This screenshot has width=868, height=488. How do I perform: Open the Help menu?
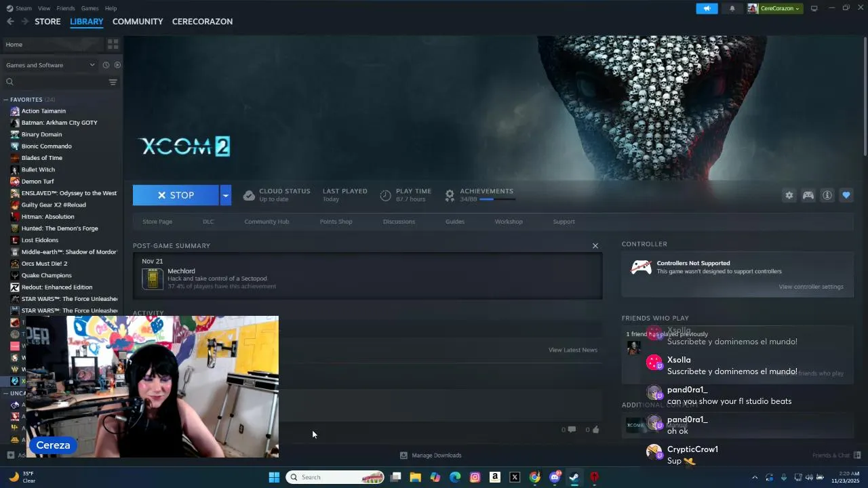coord(111,8)
